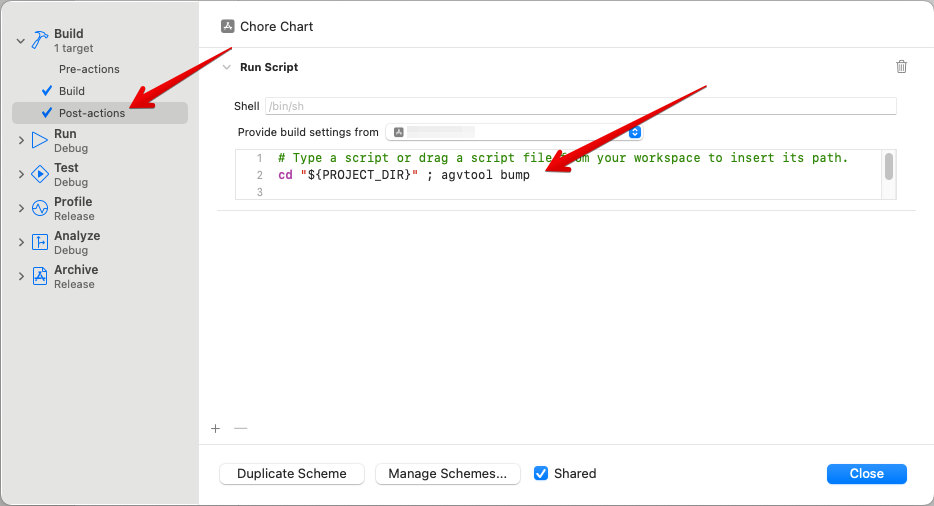Open the Provide build settings from dropdown

[514, 132]
